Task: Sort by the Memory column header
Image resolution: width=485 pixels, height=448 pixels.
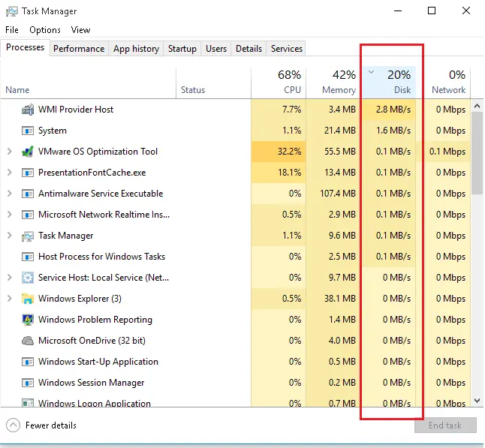Action: pyautogui.click(x=333, y=83)
